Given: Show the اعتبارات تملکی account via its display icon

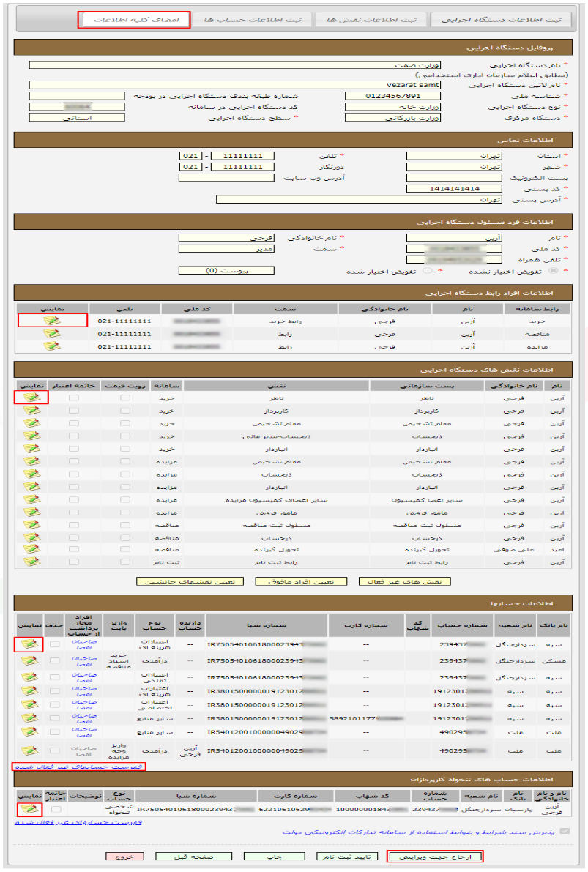Looking at the screenshot, I should click(x=29, y=677).
